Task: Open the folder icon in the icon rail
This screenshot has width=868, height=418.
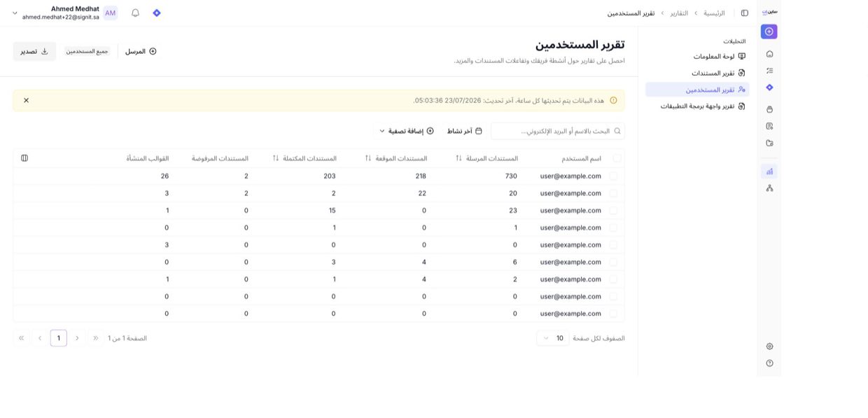Action: pyautogui.click(x=769, y=143)
